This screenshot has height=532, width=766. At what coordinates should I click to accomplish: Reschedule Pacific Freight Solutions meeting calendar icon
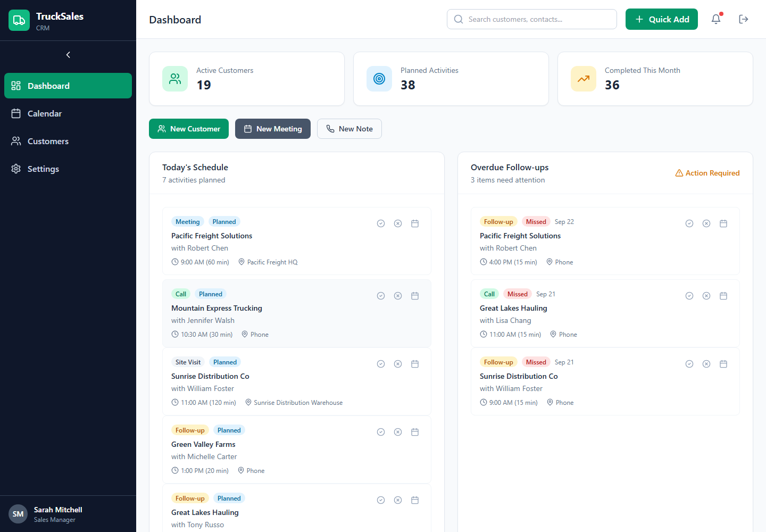point(415,223)
